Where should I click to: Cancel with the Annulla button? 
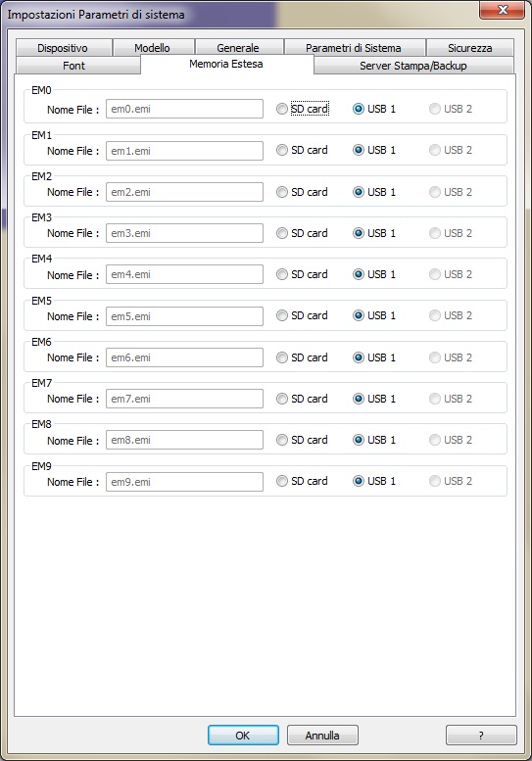point(322,735)
